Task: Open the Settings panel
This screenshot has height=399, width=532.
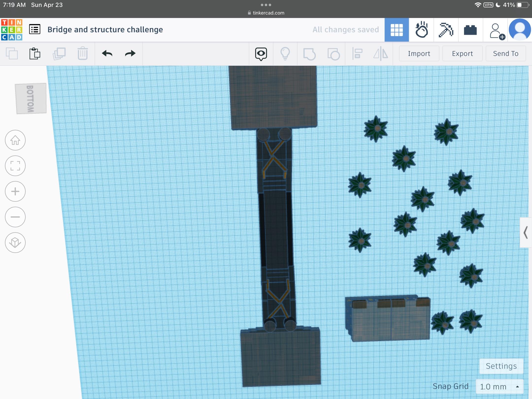Action: point(501,366)
